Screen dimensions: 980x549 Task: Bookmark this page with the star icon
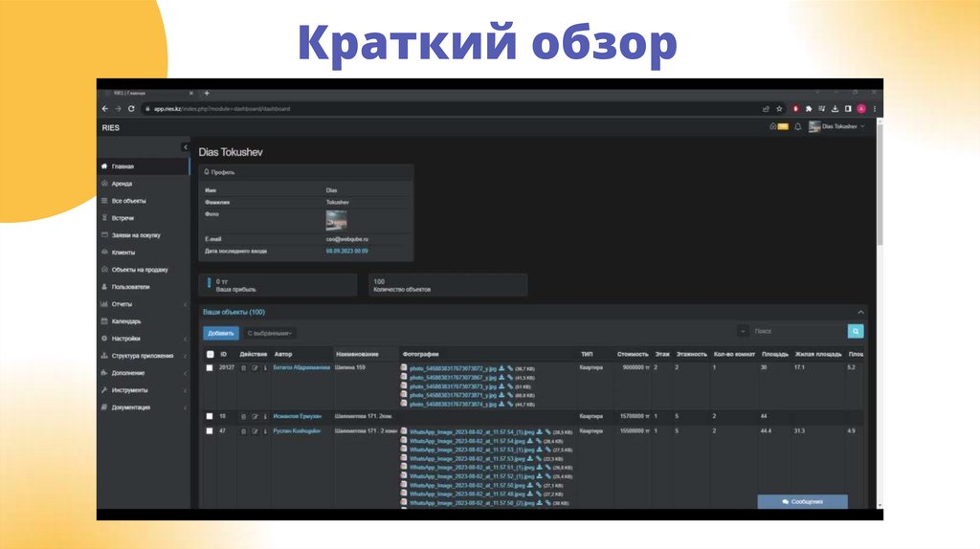(779, 109)
